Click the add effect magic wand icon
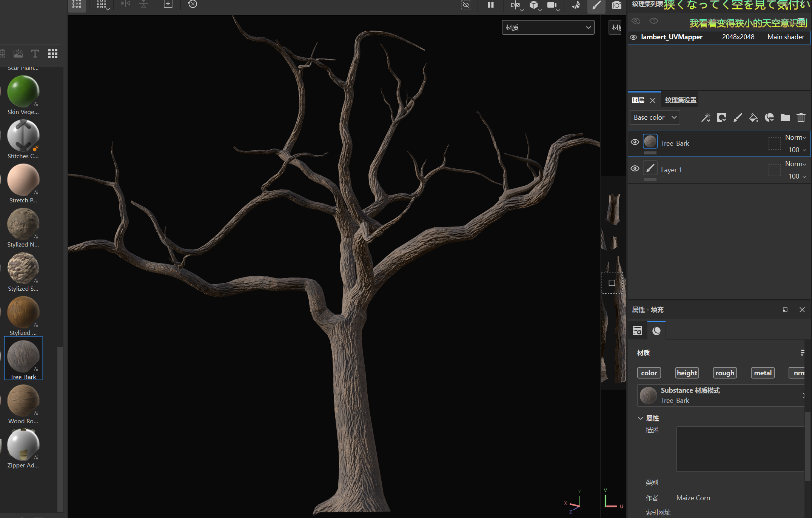Viewport: 812px width, 518px height. tap(706, 118)
